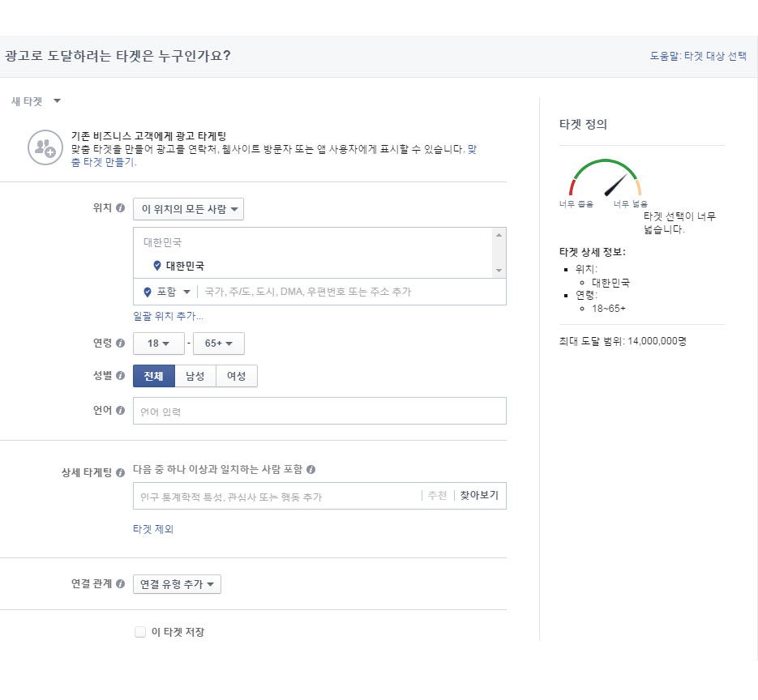
Task: Open the maximum age 65+ dropdown
Action: tap(218, 344)
